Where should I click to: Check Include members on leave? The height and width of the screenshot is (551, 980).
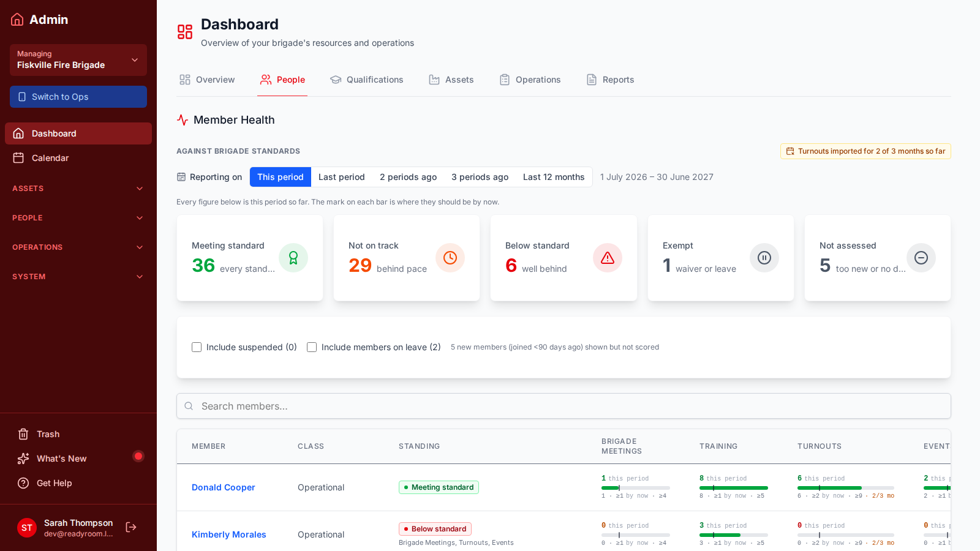(312, 347)
